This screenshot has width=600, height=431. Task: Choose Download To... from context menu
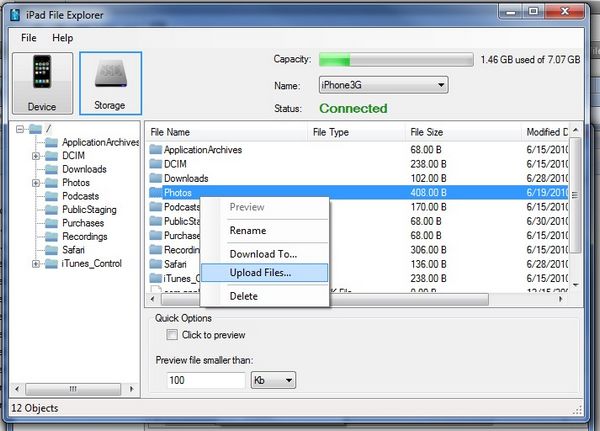(263, 254)
